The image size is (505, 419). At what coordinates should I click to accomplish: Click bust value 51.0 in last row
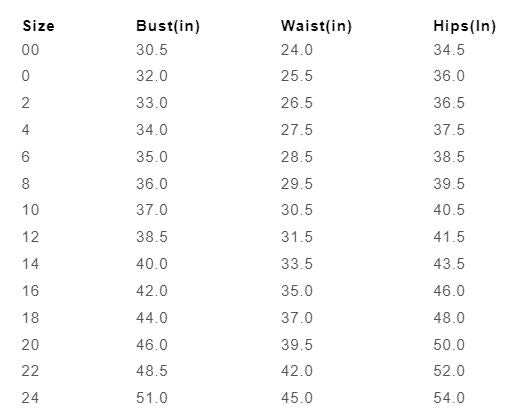click(x=152, y=398)
